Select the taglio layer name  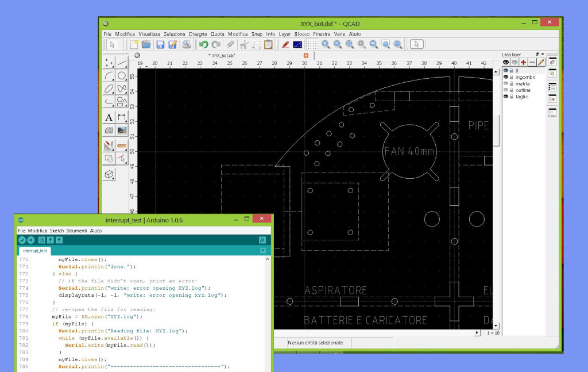tap(521, 97)
